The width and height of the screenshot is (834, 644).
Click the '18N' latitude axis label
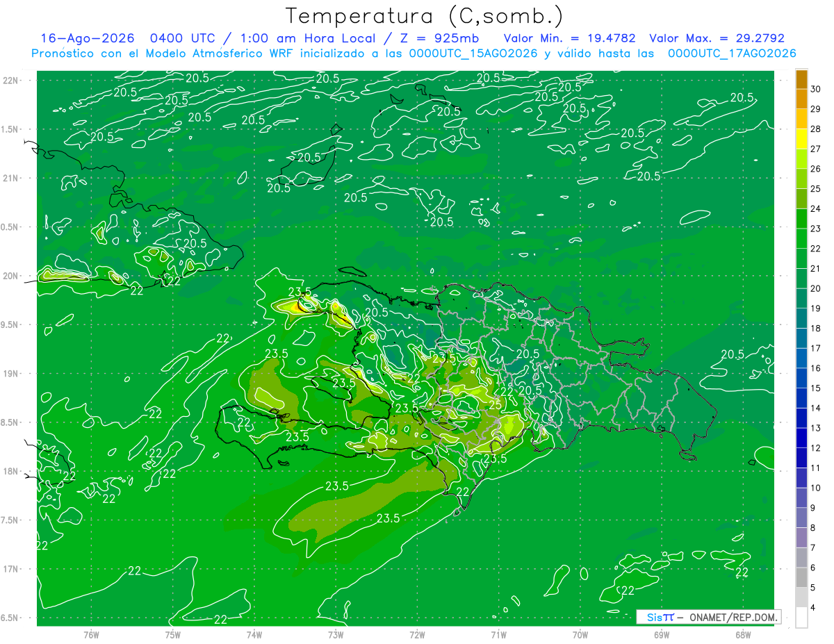(x=10, y=471)
